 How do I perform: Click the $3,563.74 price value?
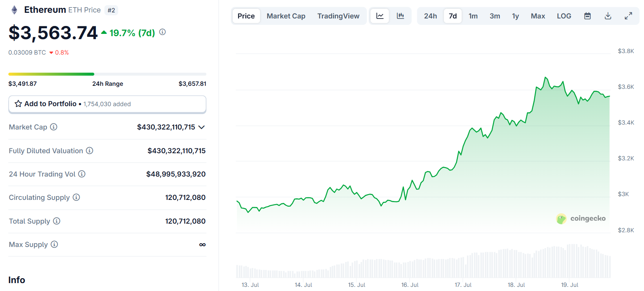(53, 33)
